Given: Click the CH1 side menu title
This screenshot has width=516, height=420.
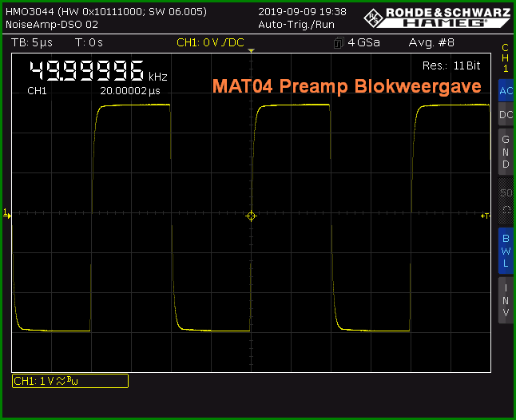Looking at the screenshot, I should (x=506, y=57).
